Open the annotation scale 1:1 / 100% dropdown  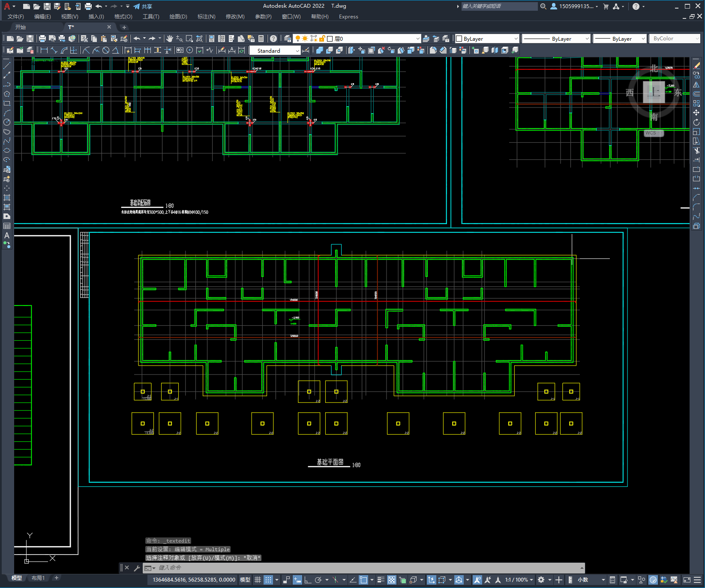(x=519, y=580)
